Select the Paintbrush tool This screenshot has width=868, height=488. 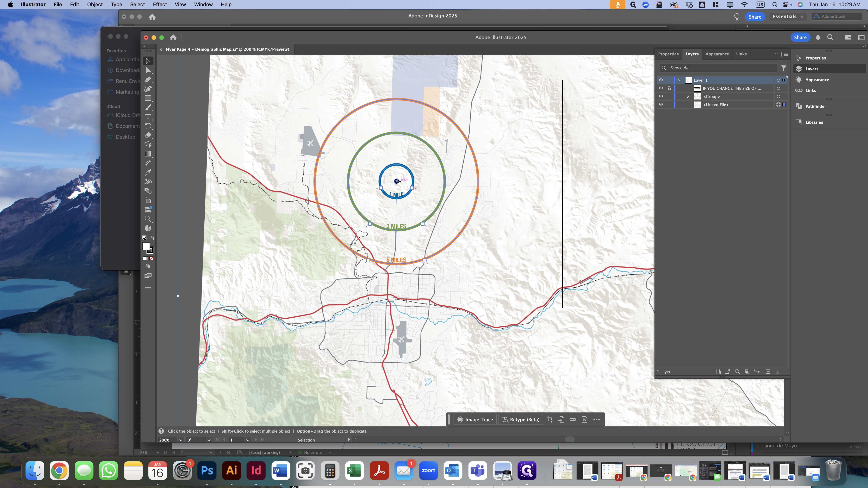pyautogui.click(x=148, y=107)
